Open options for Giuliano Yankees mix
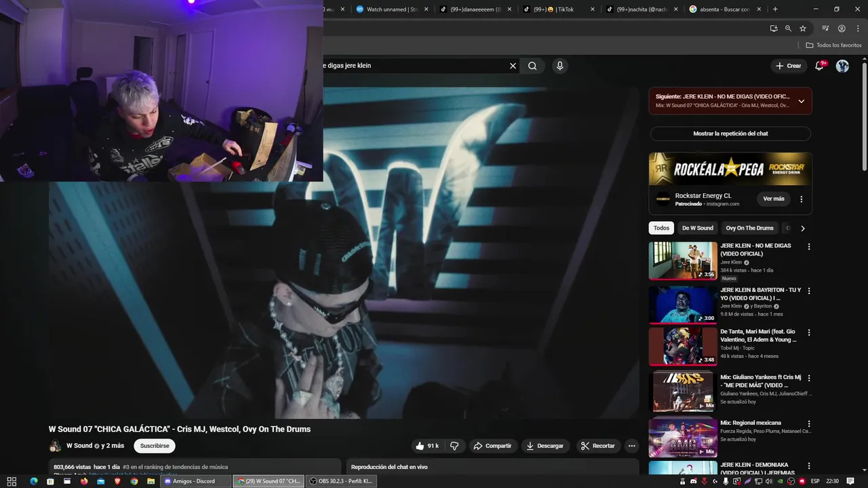Screen dimensions: 868x488 click(x=808, y=378)
